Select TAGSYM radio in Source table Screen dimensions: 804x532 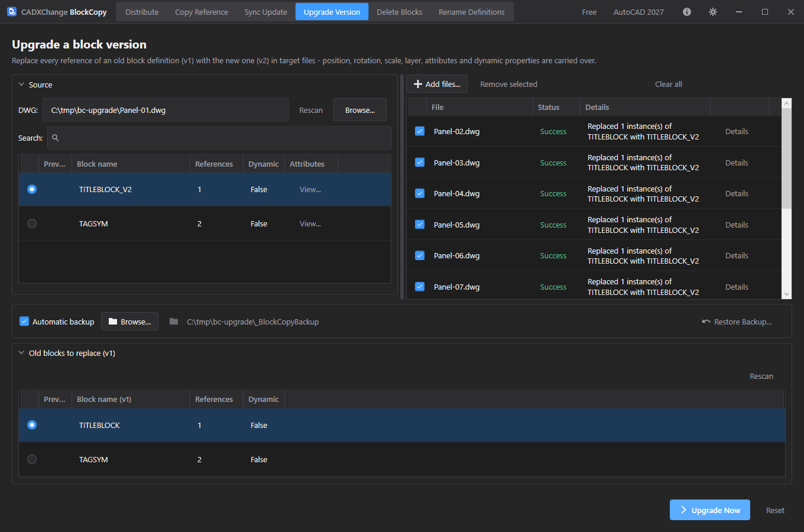(x=32, y=223)
